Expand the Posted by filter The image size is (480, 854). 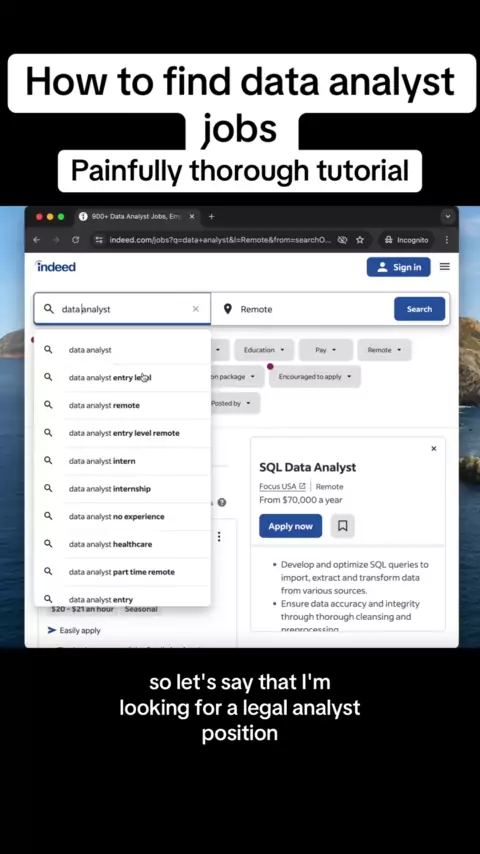(235, 403)
